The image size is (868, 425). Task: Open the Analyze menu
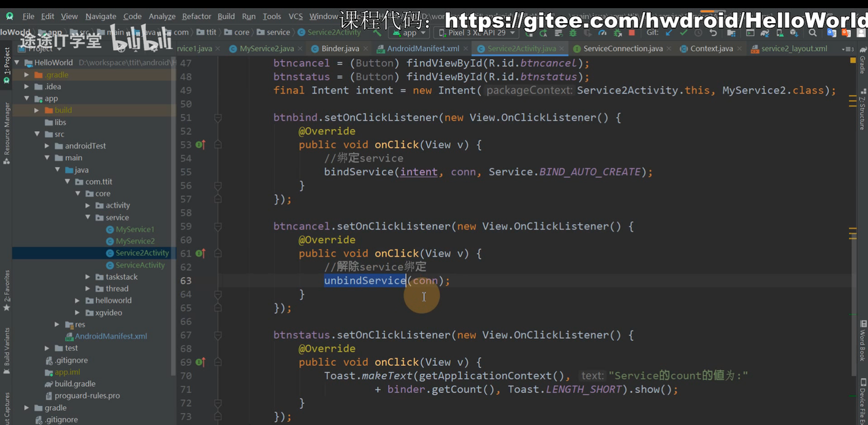(x=162, y=16)
